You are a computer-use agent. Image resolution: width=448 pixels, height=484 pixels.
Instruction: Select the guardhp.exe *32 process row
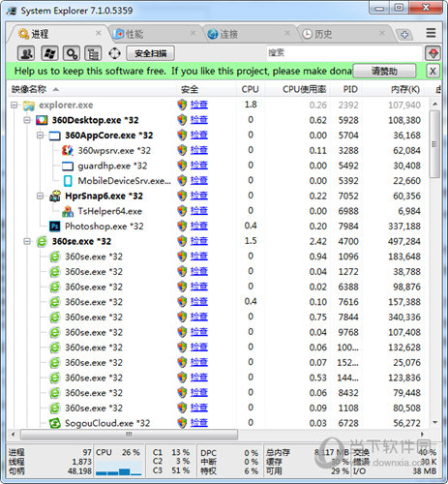(219, 166)
